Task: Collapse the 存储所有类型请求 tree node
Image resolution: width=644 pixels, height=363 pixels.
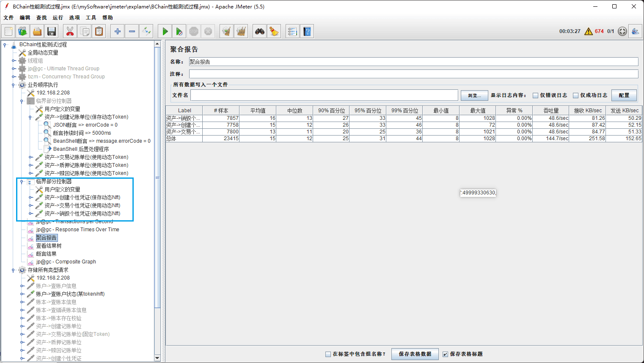Action: (x=13, y=270)
